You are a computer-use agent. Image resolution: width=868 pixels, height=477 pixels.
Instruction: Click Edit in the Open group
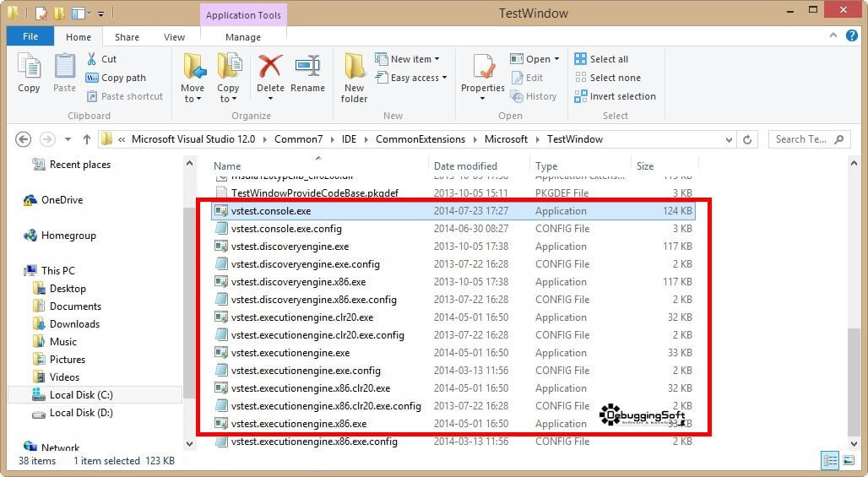tap(527, 78)
